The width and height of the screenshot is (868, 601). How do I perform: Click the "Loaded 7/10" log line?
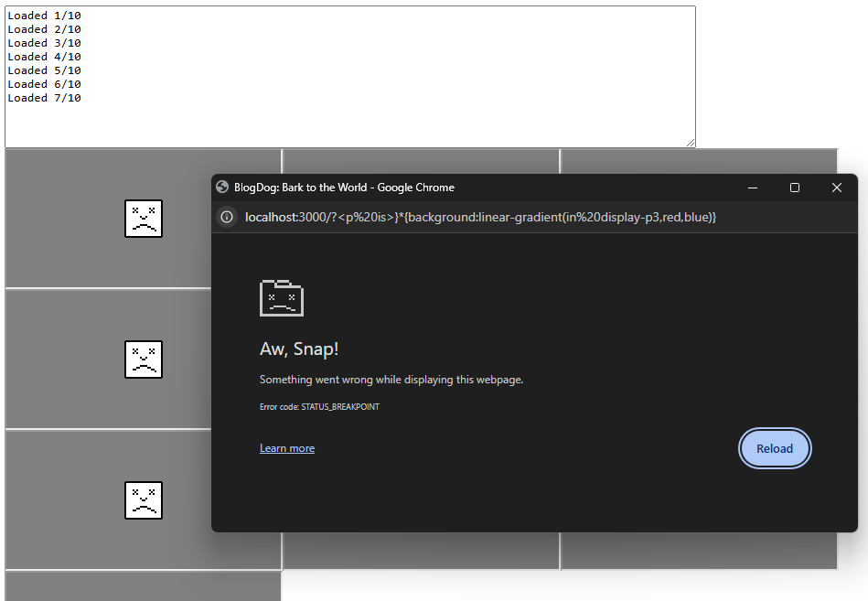tap(44, 98)
